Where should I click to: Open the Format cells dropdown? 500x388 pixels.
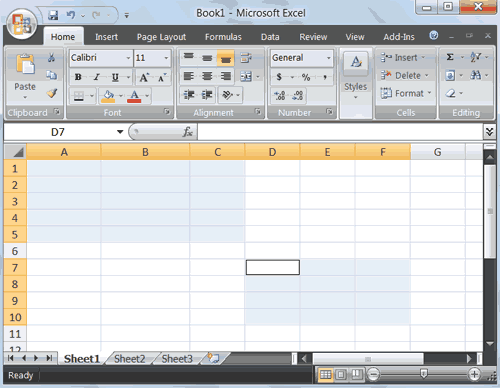click(429, 93)
